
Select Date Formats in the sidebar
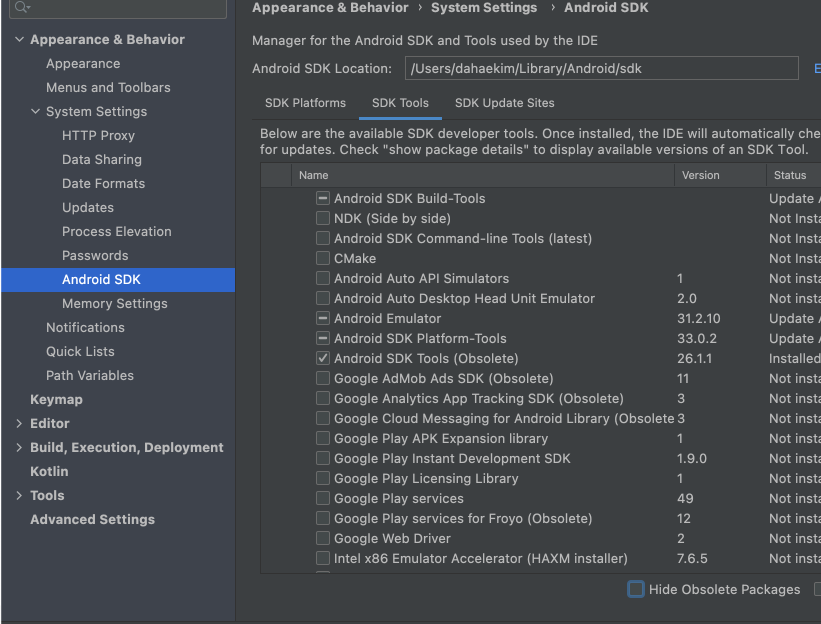[103, 184]
